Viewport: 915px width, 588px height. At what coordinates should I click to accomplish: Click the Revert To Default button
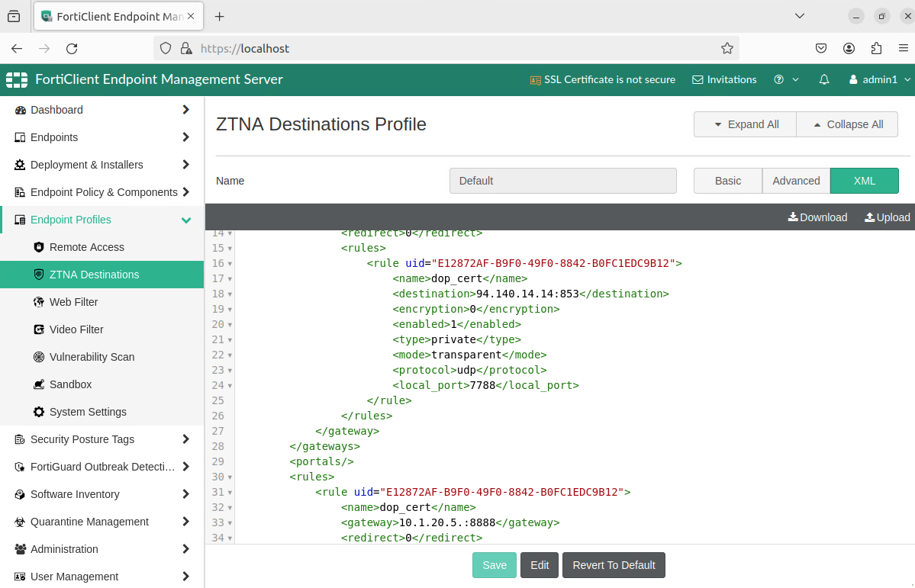click(614, 565)
